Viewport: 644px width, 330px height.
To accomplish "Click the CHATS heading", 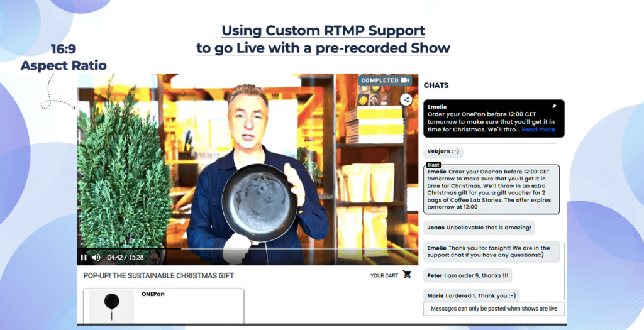I will click(x=436, y=85).
